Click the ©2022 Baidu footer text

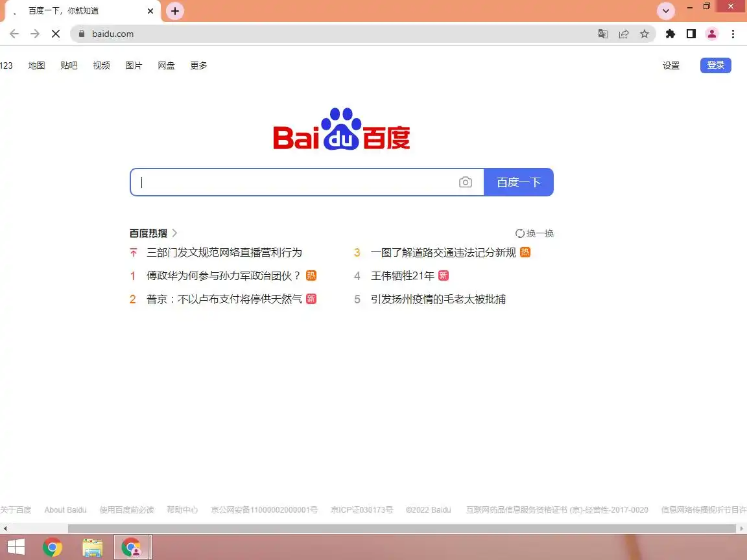click(428, 510)
